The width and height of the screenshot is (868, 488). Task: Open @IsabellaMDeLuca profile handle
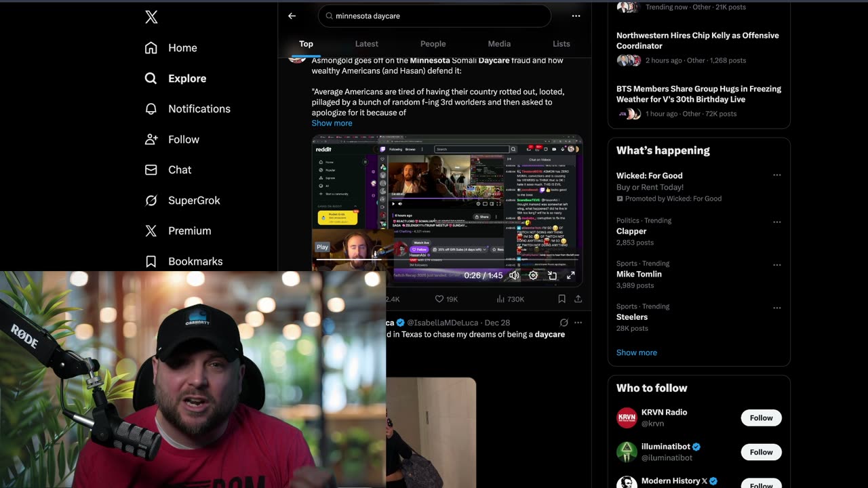pyautogui.click(x=443, y=323)
